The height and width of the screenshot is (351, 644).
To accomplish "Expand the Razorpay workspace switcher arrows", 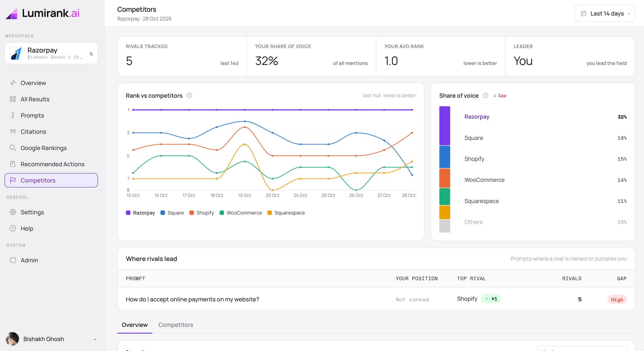I will (91, 54).
